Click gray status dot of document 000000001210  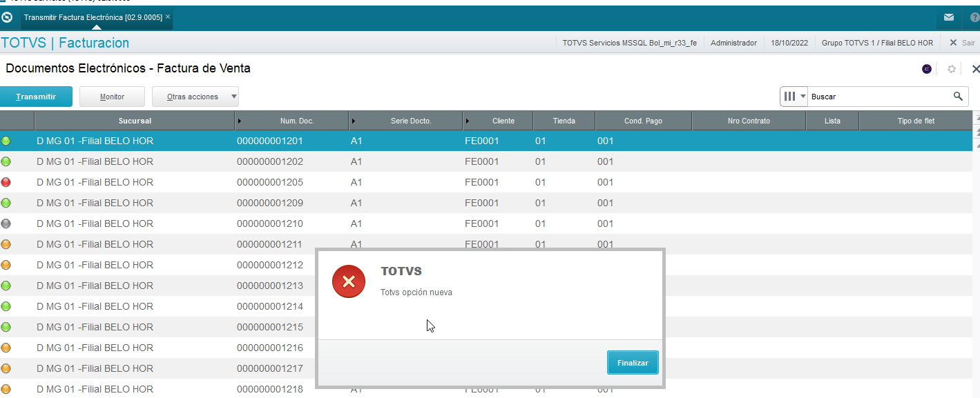click(6, 223)
